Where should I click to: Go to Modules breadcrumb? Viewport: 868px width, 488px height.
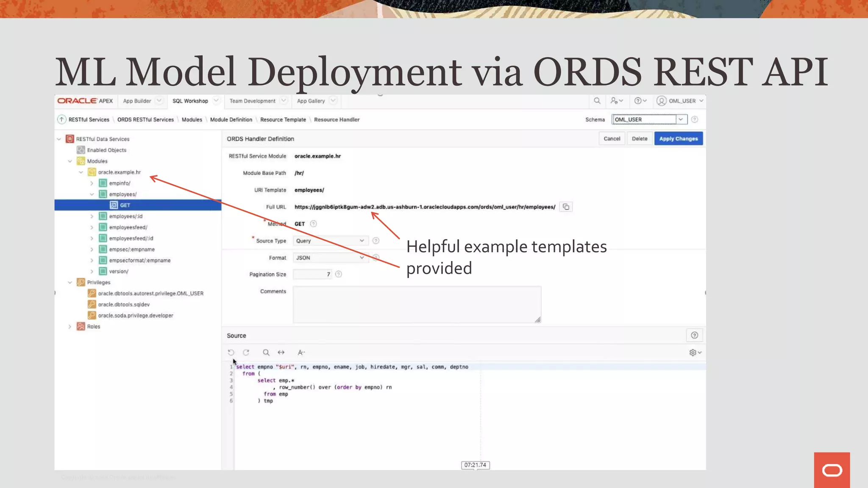[192, 119]
